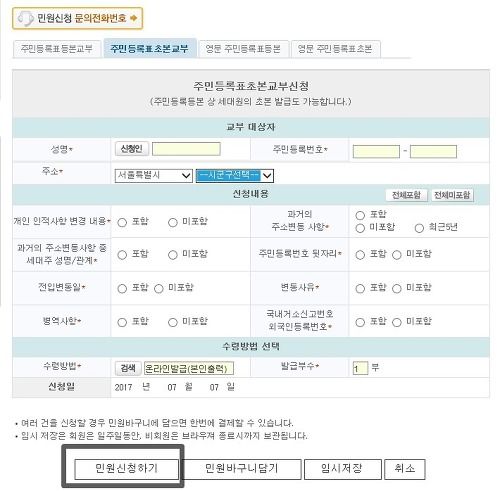The height and width of the screenshot is (491, 500).
Task: Click 전체포함 button
Action: click(x=406, y=195)
